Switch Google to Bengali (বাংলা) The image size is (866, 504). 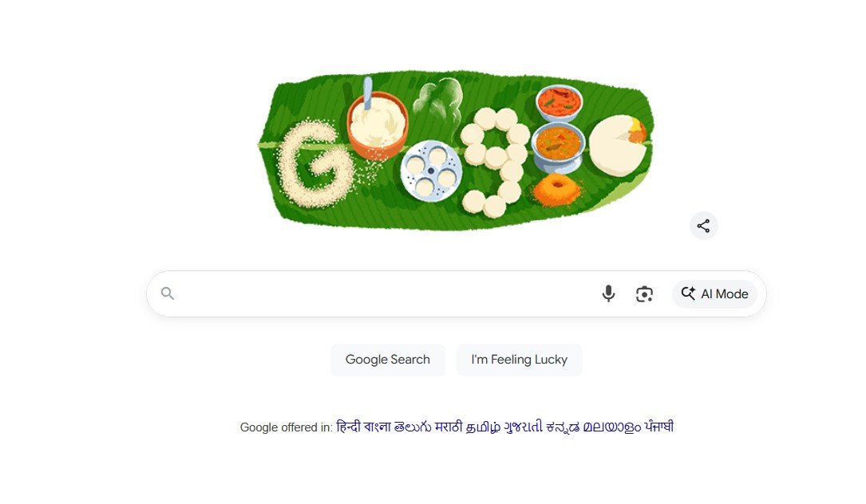[378, 427]
